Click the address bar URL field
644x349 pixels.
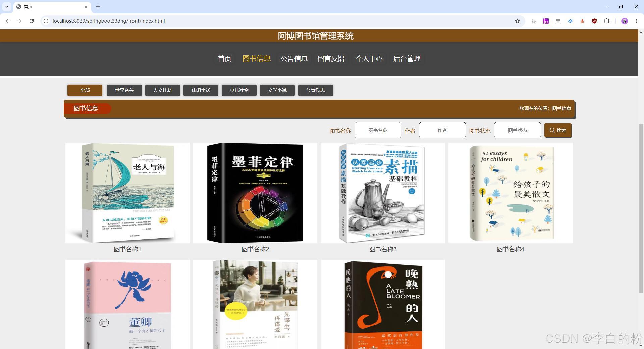(282, 21)
